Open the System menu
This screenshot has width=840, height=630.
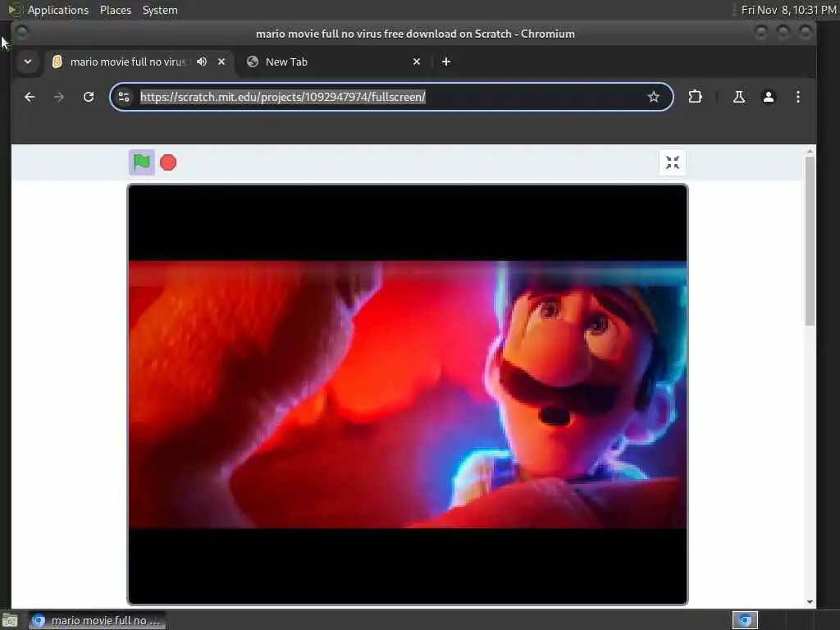pos(160,10)
